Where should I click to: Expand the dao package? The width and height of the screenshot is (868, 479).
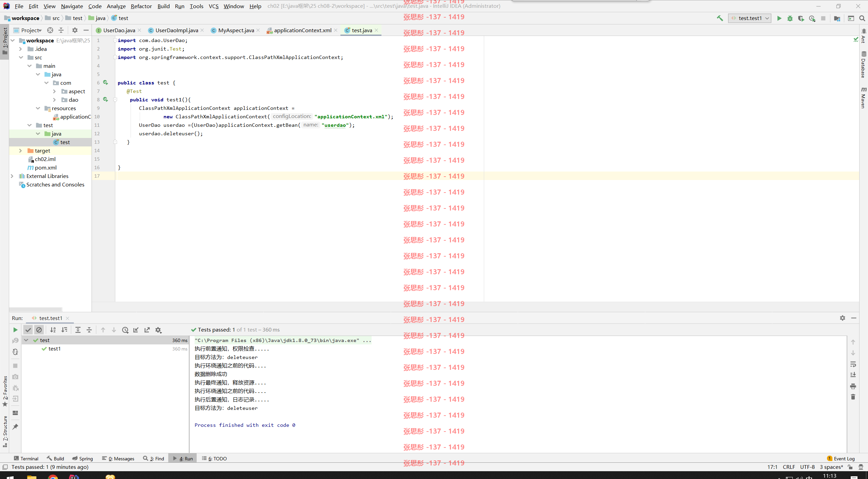point(54,100)
